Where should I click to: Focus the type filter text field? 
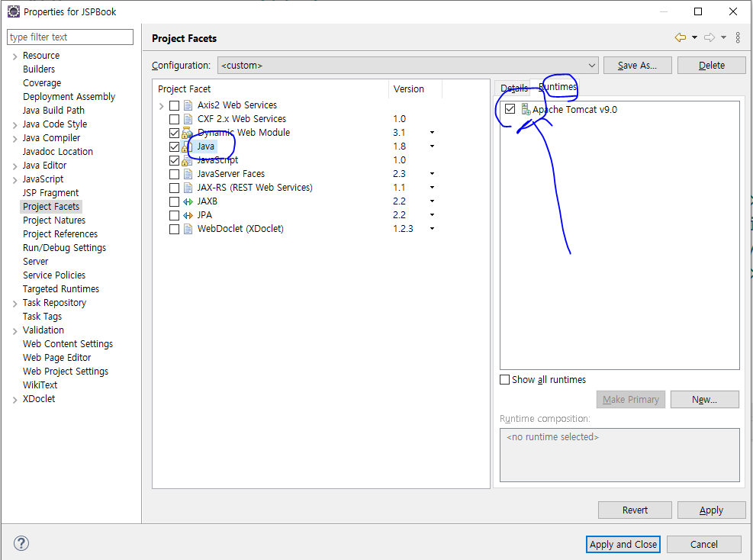tap(70, 37)
